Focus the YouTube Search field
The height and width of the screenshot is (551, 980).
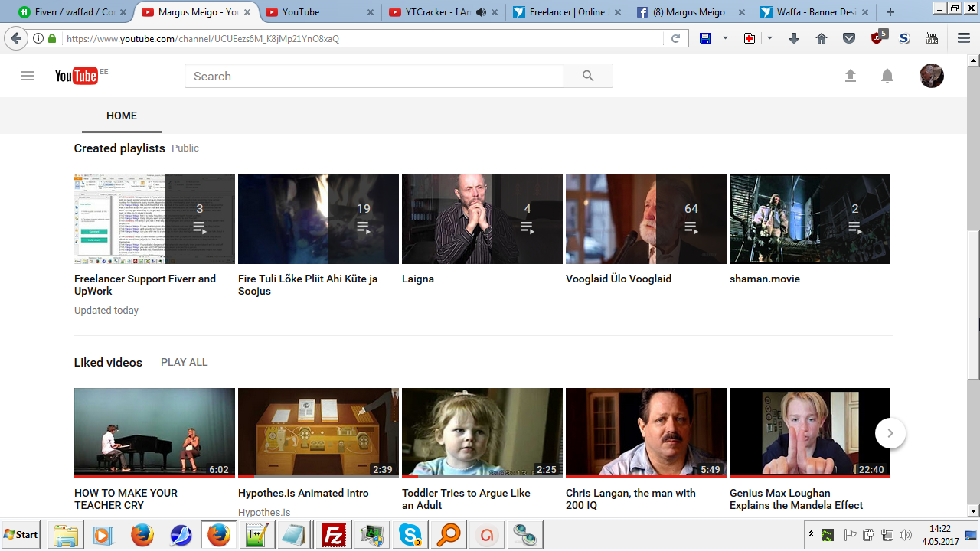point(374,76)
